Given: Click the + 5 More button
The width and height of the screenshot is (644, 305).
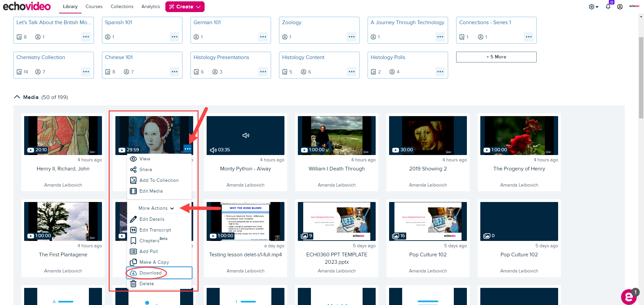Looking at the screenshot, I should point(496,57).
